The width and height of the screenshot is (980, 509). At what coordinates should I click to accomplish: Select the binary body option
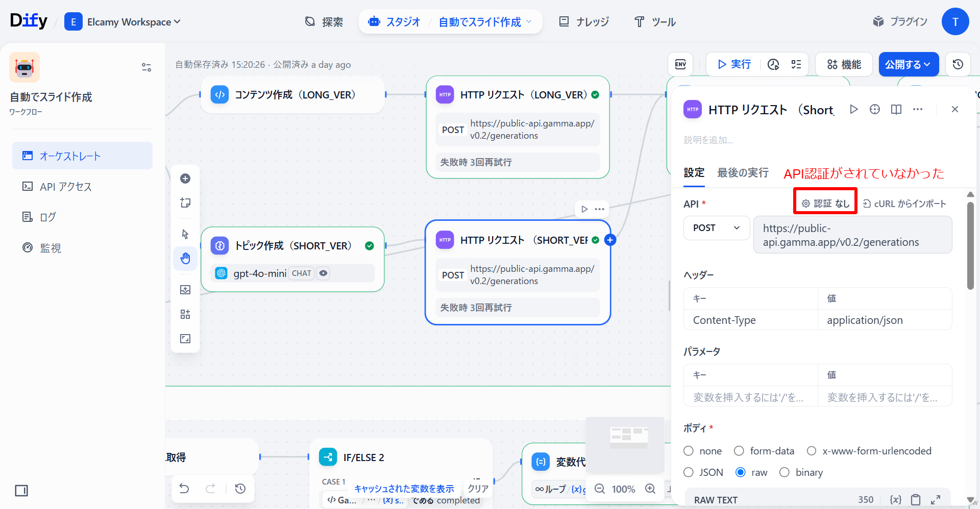click(x=785, y=472)
